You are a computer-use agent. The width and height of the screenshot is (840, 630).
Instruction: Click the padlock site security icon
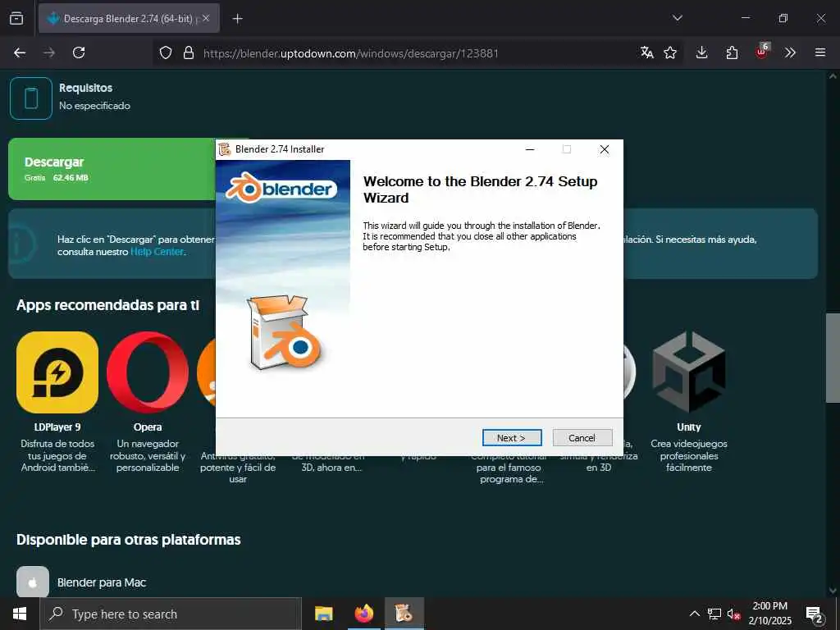point(189,53)
